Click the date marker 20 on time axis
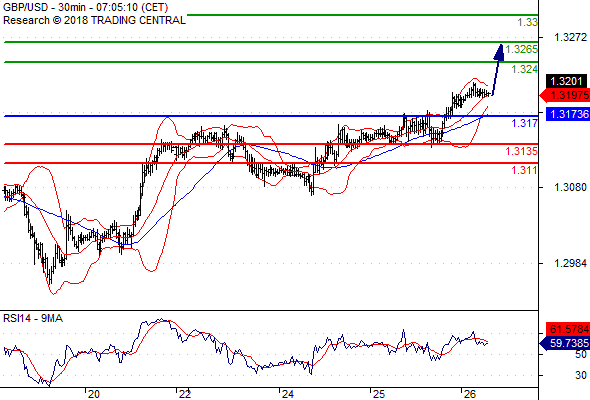This screenshot has width=590, height=400. pyautogui.click(x=93, y=394)
